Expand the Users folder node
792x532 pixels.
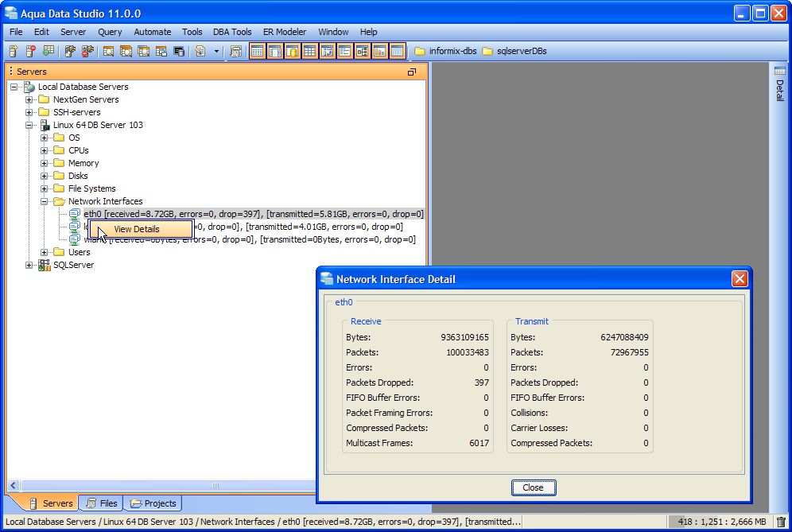coord(45,252)
